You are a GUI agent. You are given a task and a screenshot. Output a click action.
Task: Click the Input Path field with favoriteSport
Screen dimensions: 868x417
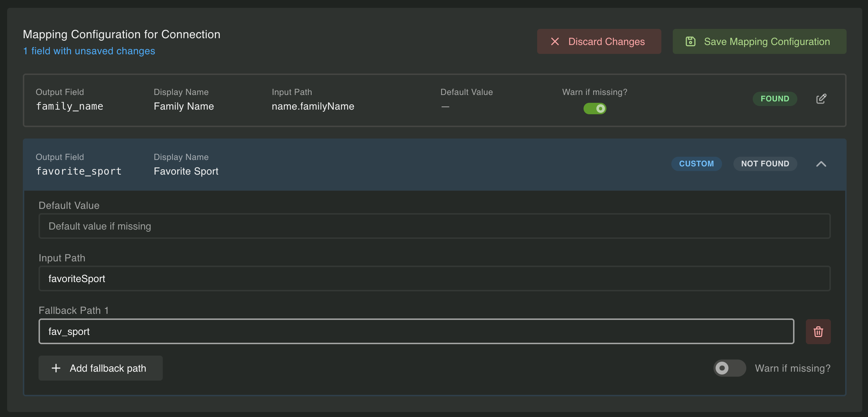(x=434, y=279)
